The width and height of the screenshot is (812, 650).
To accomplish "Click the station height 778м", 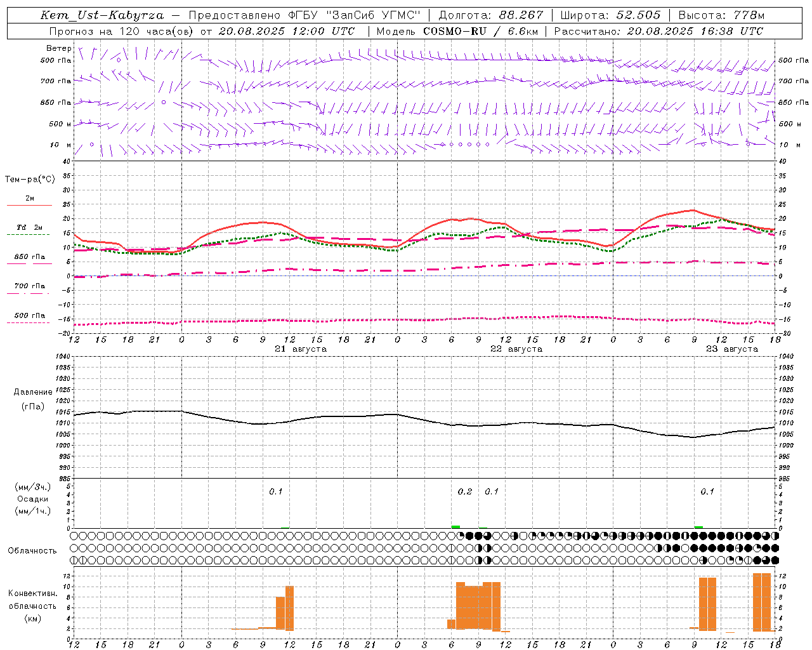I will pos(749,15).
